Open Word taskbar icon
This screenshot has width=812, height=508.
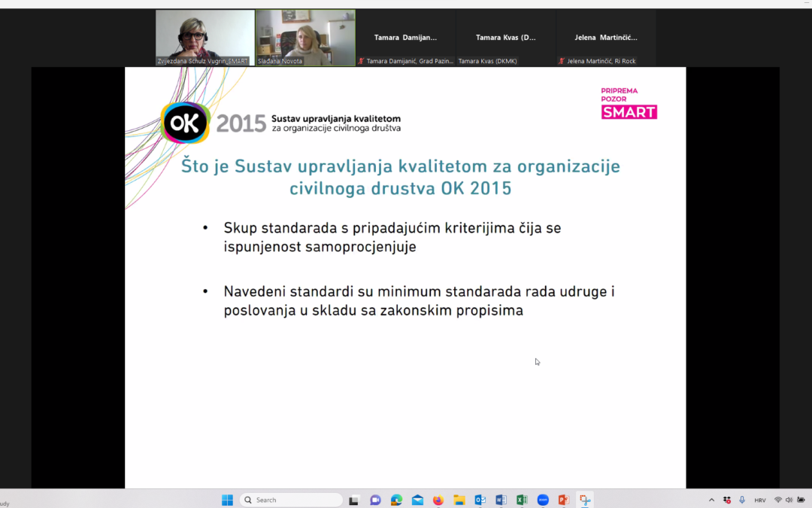(501, 500)
